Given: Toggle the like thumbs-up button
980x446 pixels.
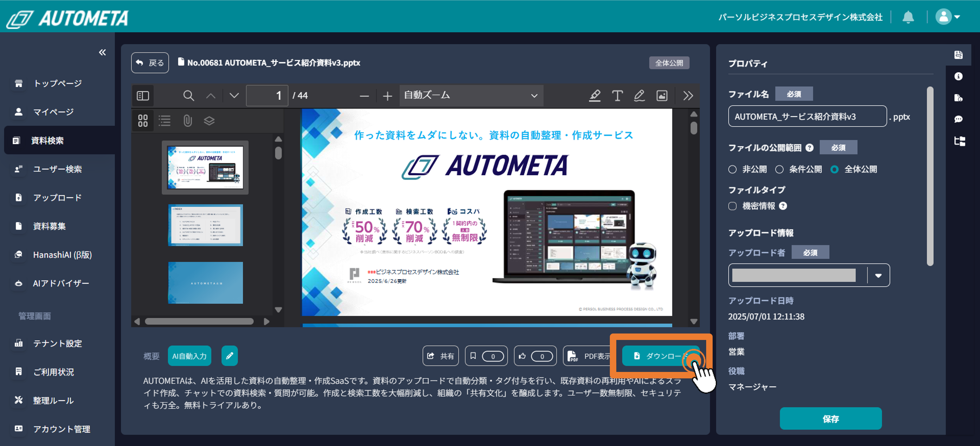Looking at the screenshot, I should (x=535, y=356).
